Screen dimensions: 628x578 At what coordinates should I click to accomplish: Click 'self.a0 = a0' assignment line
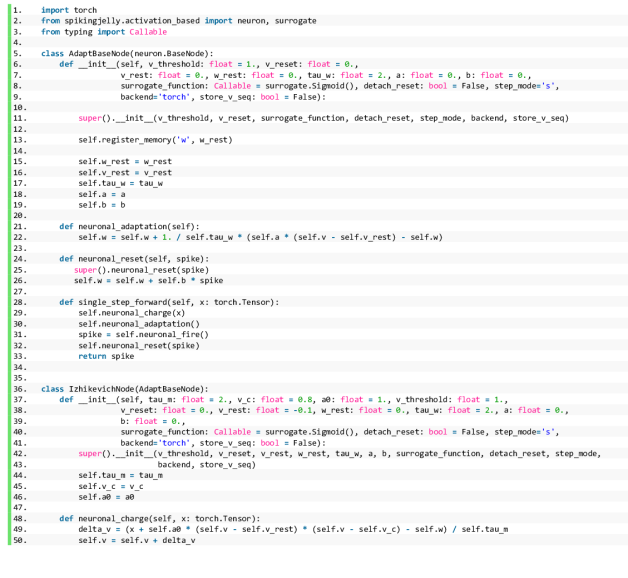point(106,497)
